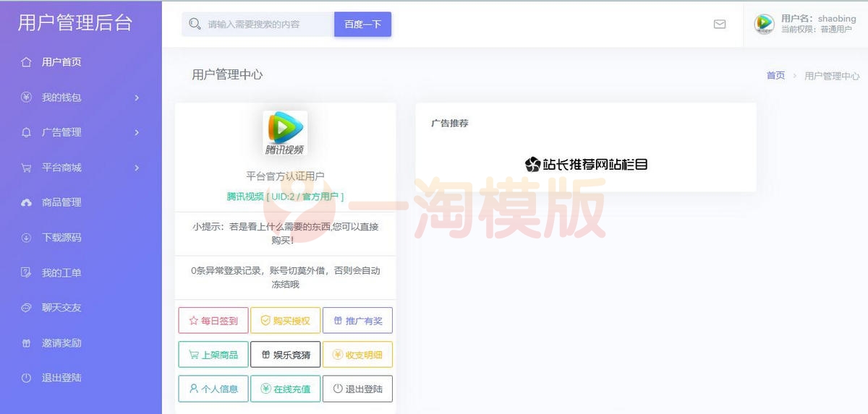Click the gift icon beside 邀请奖励
The image size is (868, 414).
pos(27,343)
